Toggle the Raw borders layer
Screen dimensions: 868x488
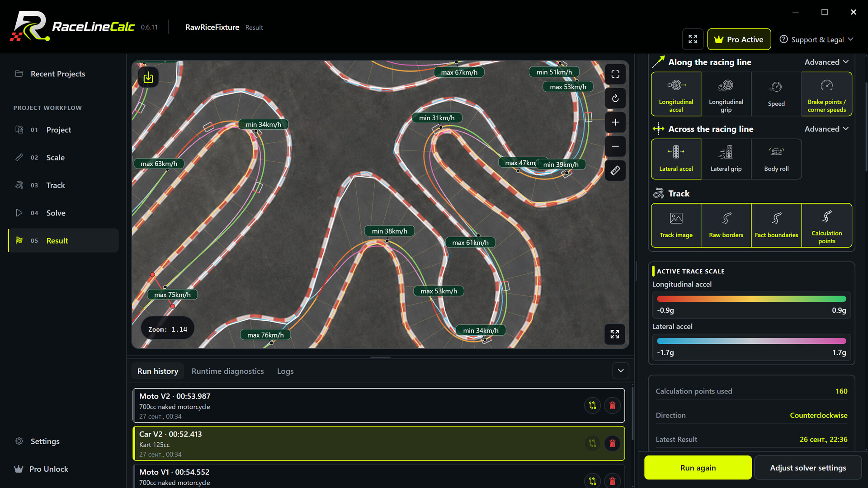click(726, 225)
